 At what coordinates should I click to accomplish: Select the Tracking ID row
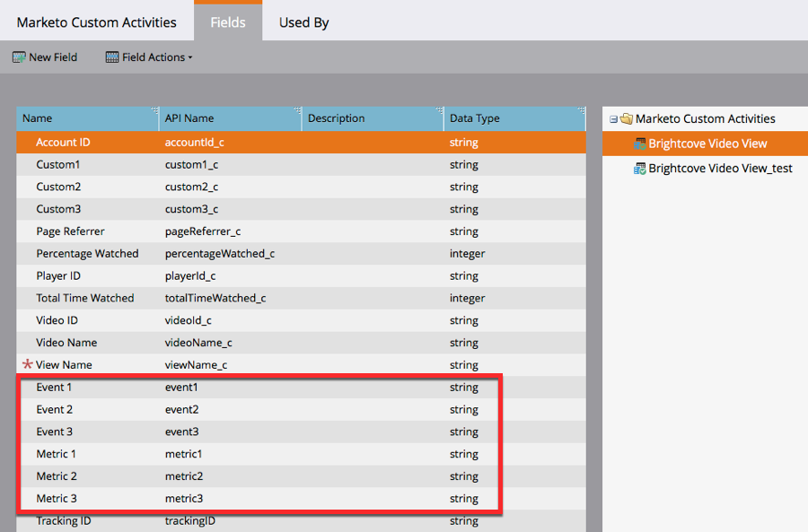[x=180, y=520]
